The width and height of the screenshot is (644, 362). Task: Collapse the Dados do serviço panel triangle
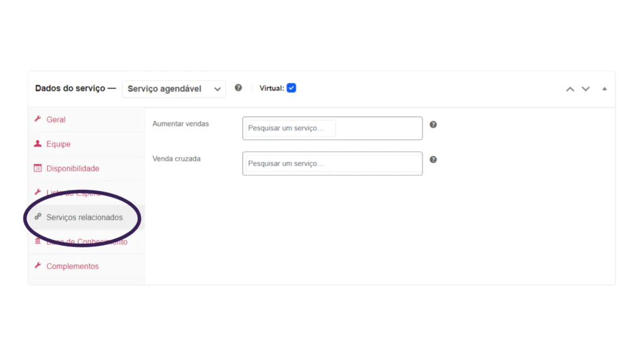point(604,89)
